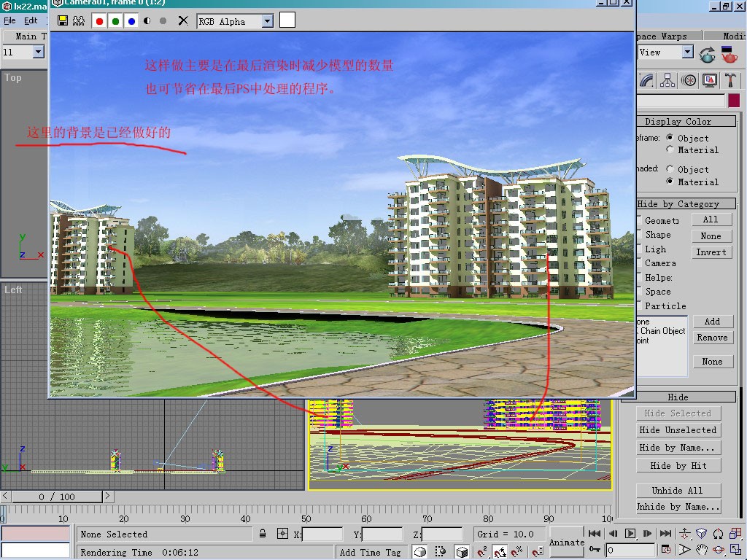Expand the RGB Alpha channel dropdown

click(267, 21)
